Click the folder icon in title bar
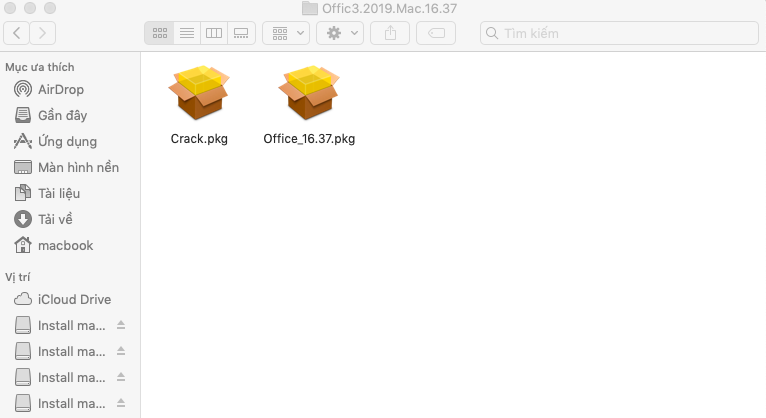The width and height of the screenshot is (766, 418). point(310,8)
